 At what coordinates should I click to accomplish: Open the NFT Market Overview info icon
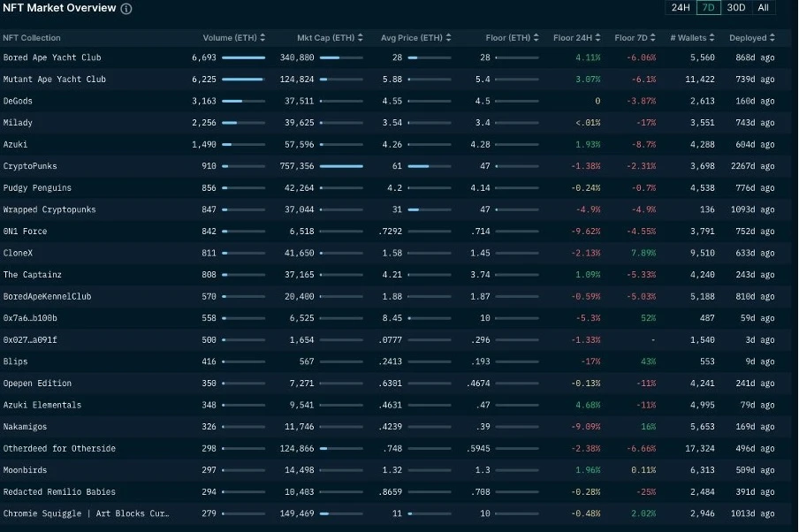(126, 9)
